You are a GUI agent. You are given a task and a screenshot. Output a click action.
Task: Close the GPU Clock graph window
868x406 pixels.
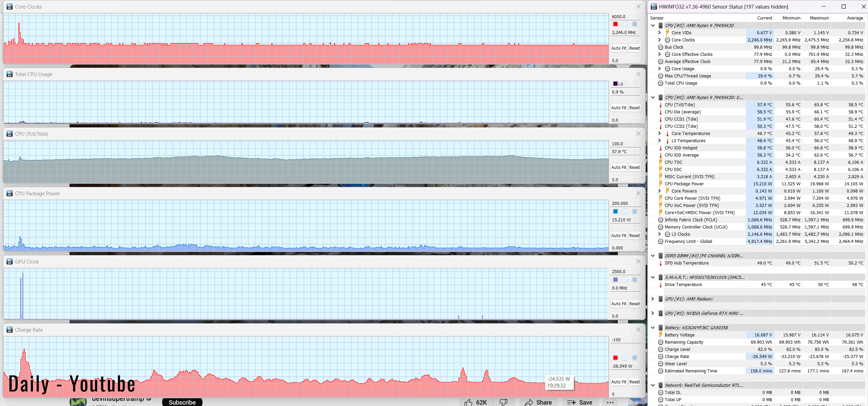tap(638, 261)
